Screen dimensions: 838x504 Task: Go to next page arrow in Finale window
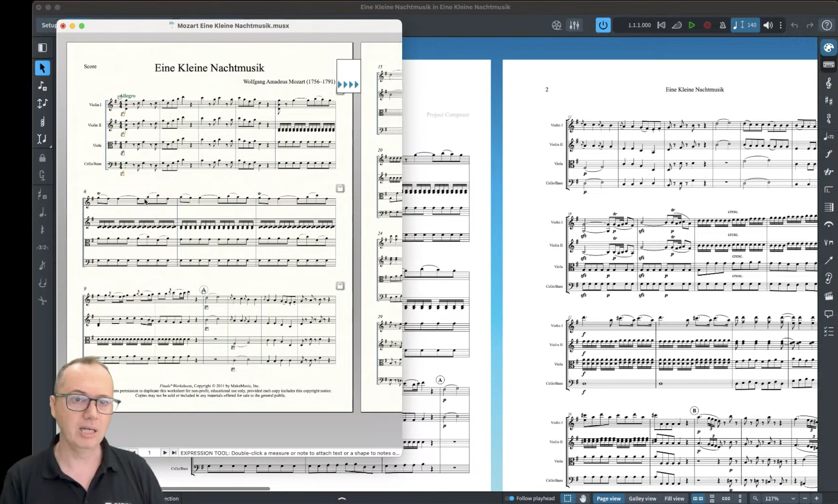164,453
